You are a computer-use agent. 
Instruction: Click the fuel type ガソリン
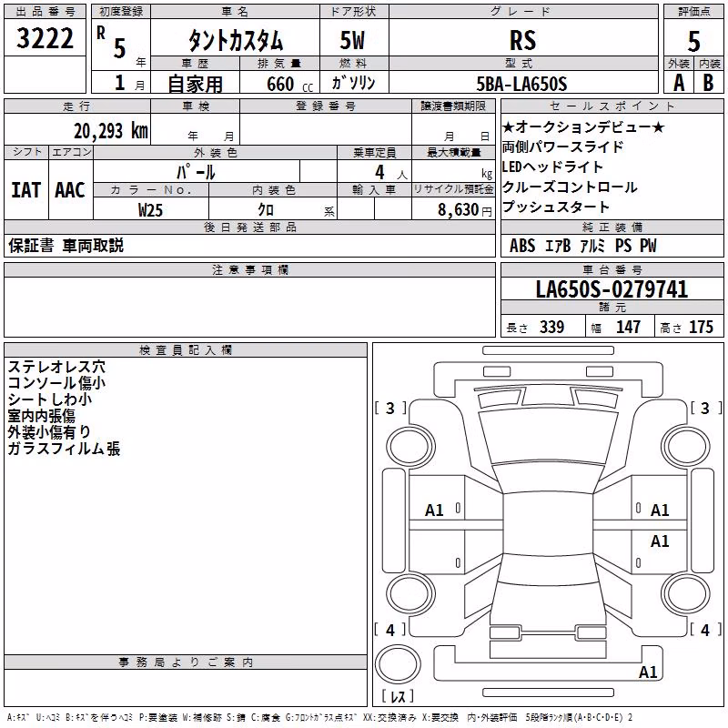353,83
